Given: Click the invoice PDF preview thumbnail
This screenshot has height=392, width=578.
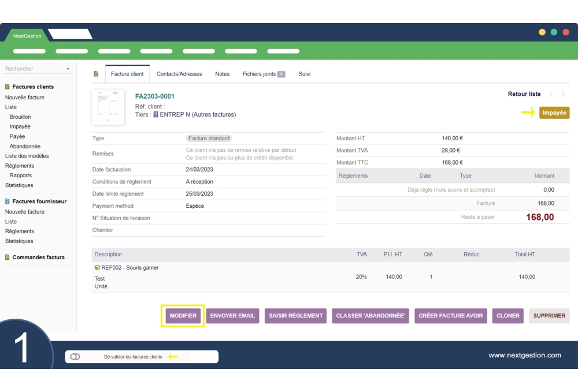Looking at the screenshot, I should (108, 107).
